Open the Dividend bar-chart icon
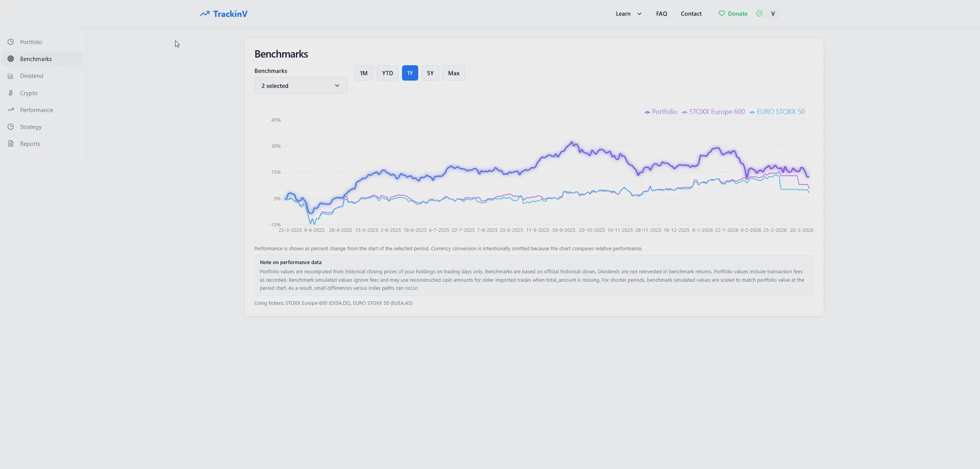 pos(11,76)
